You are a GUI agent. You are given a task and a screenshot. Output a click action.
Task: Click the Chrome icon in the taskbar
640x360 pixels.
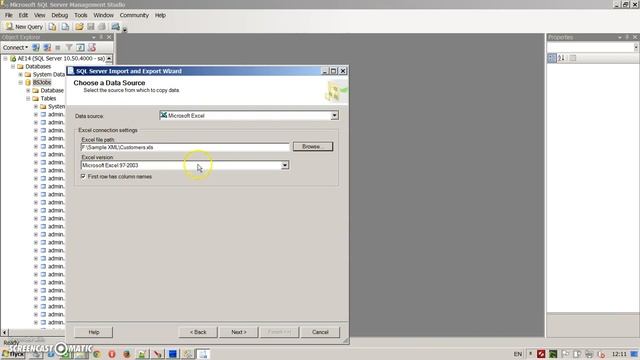tap(97, 354)
